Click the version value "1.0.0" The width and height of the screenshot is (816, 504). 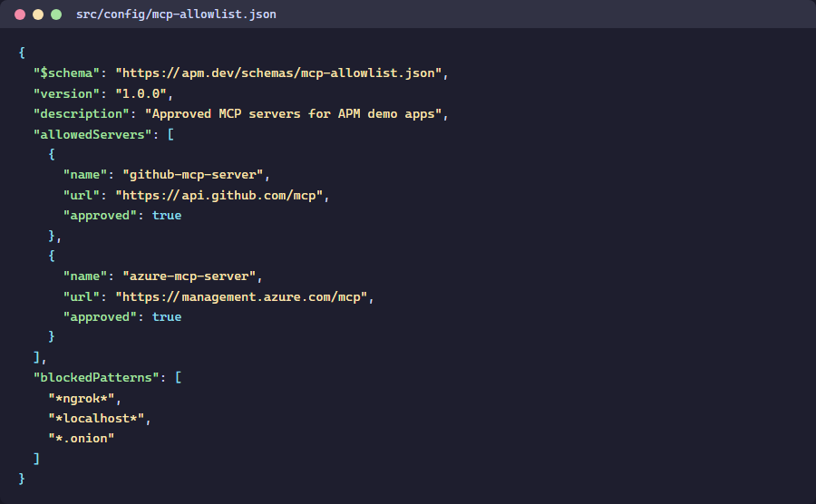[x=144, y=93]
